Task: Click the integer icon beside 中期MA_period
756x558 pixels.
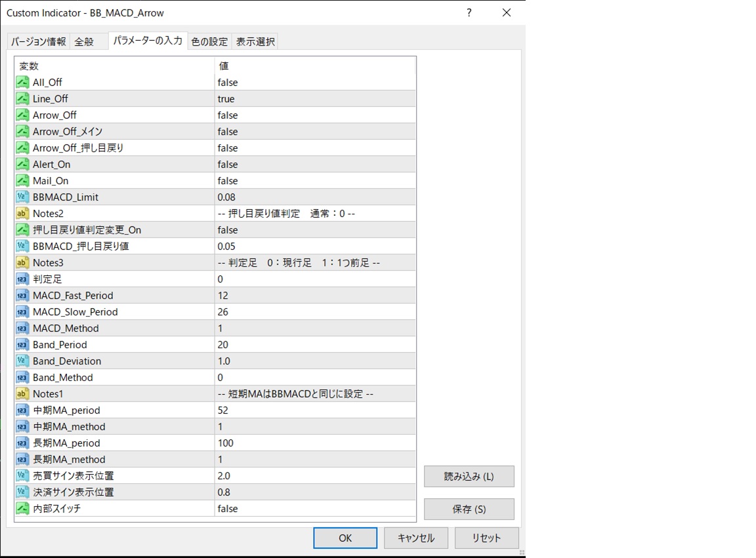Action: [22, 410]
